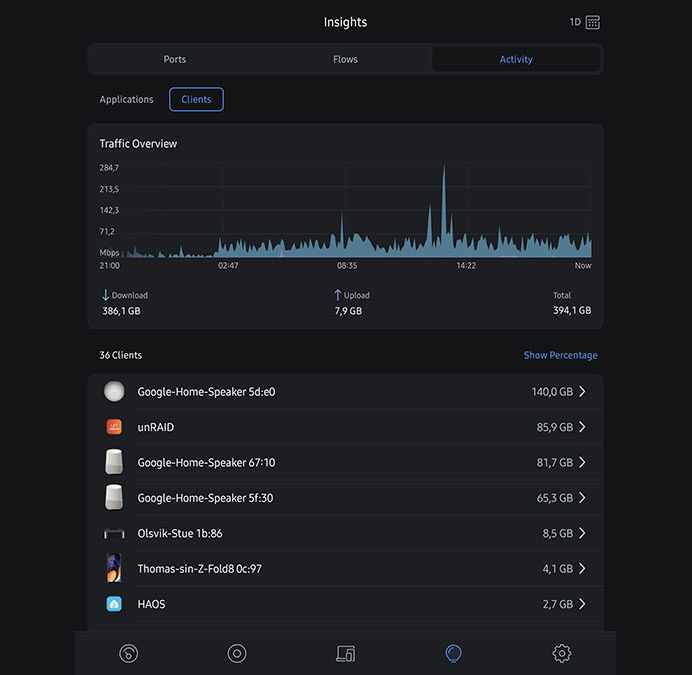Click the 02:47 time axis label

(x=228, y=265)
